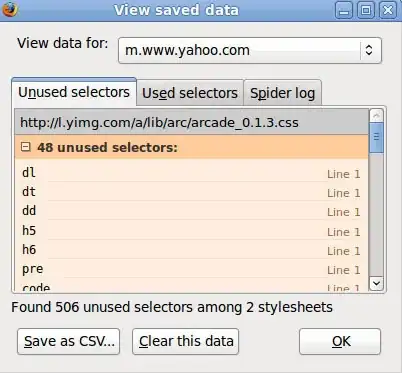Click the Save as CSV... button
This screenshot has width=402, height=373.
click(69, 341)
